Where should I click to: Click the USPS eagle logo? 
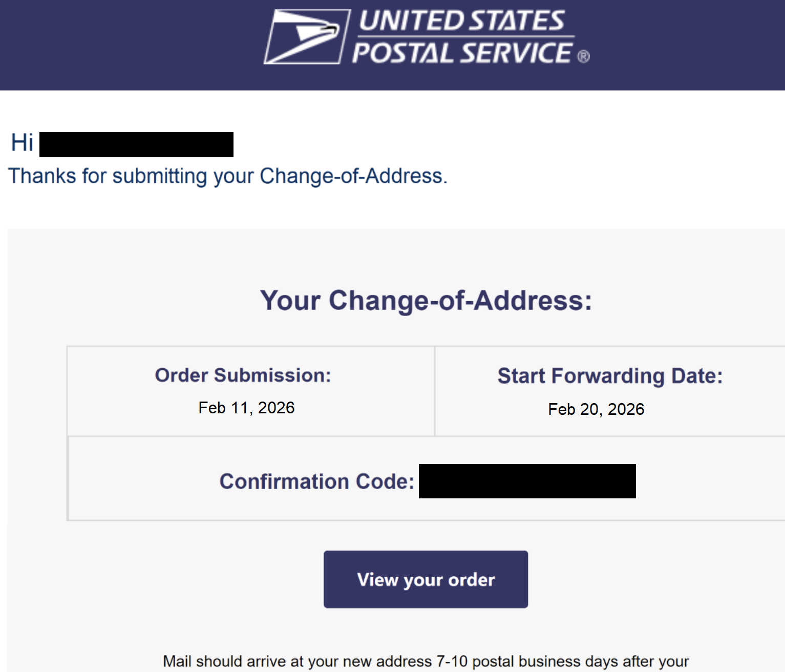tap(306, 37)
